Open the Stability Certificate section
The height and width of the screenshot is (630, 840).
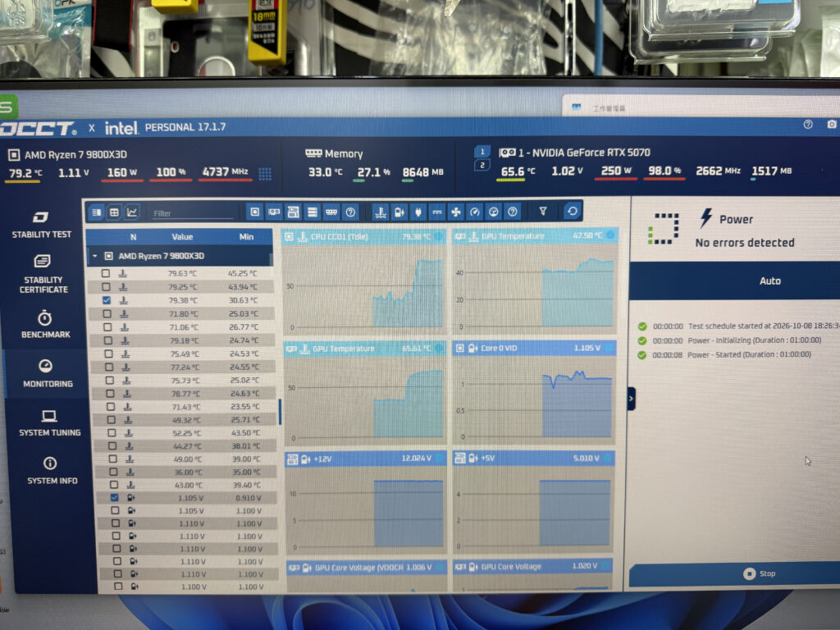coord(43,274)
